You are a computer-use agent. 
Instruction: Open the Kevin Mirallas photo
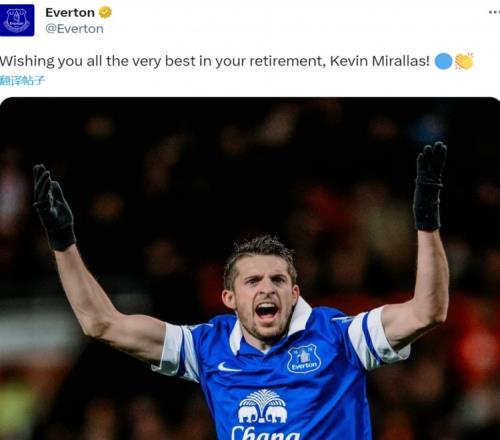point(250,269)
